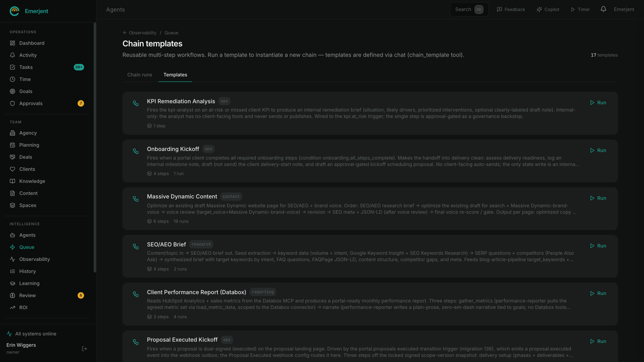Click the '3 steps' label on Client Performance Report
644x362 pixels.
point(158,317)
